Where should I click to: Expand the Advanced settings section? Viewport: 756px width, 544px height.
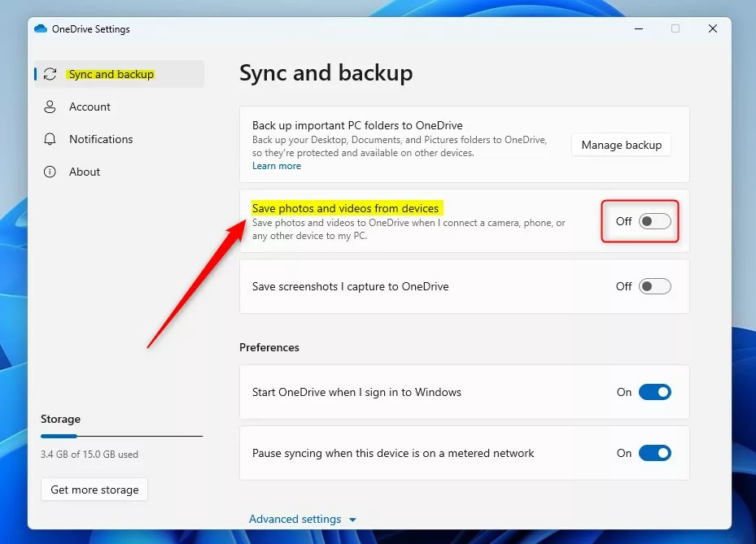click(295, 519)
